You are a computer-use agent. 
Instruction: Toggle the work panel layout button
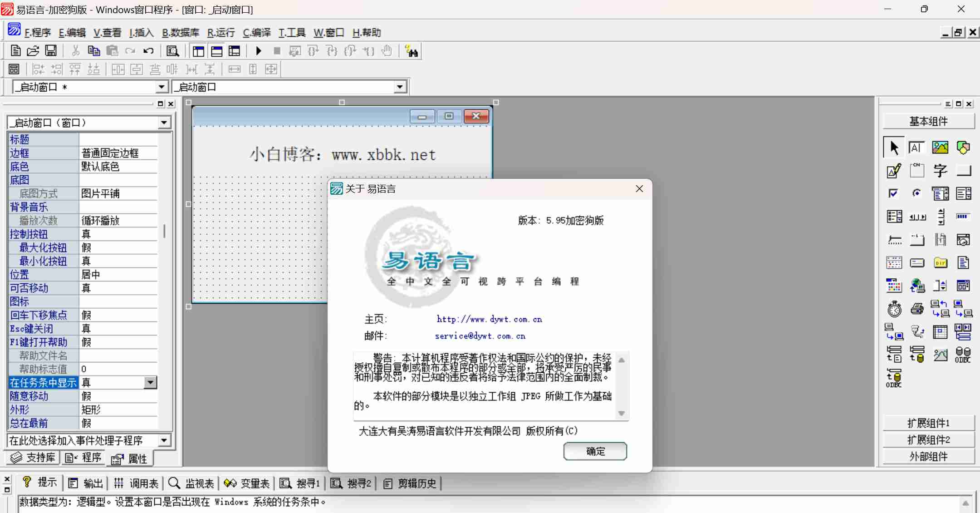[x=198, y=51]
